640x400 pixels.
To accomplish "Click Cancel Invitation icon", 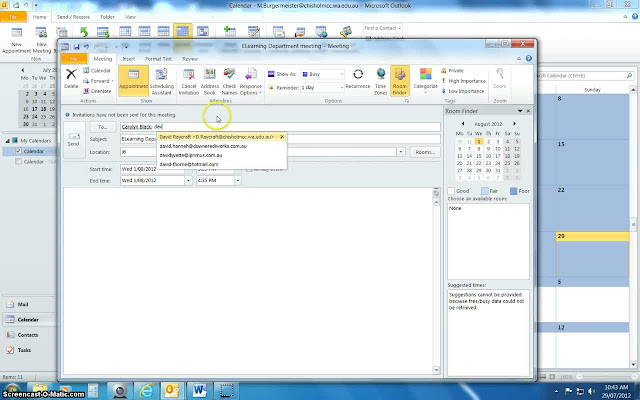I will pyautogui.click(x=189, y=81).
